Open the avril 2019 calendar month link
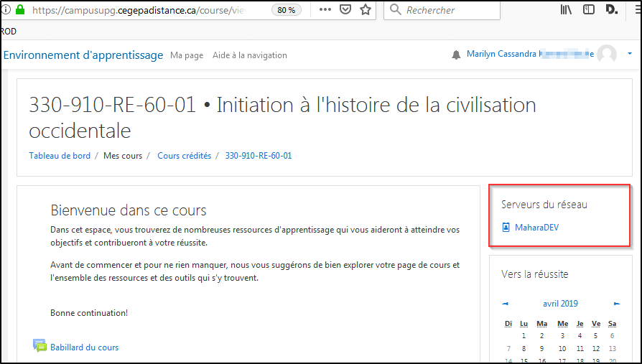This screenshot has height=364, width=642. pos(560,304)
